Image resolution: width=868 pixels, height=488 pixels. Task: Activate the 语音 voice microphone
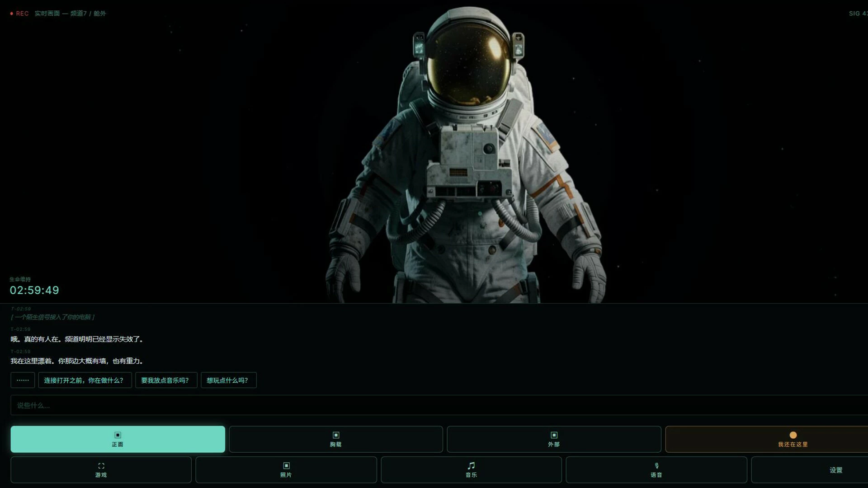pos(656,470)
